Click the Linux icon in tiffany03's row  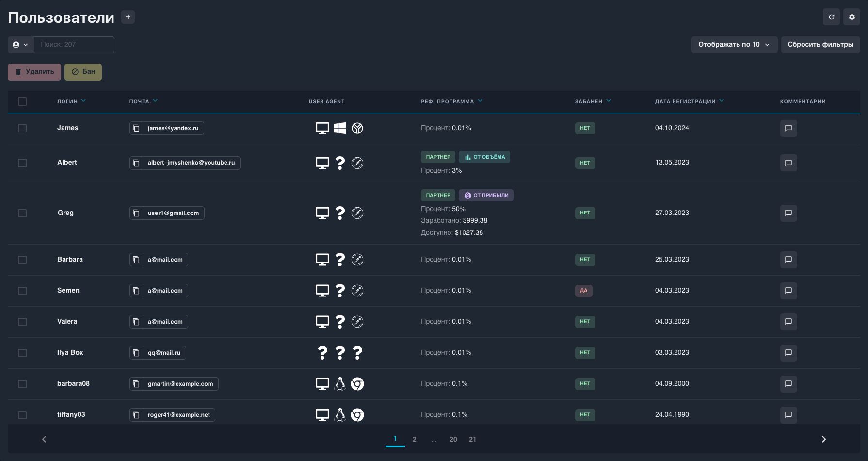point(340,415)
